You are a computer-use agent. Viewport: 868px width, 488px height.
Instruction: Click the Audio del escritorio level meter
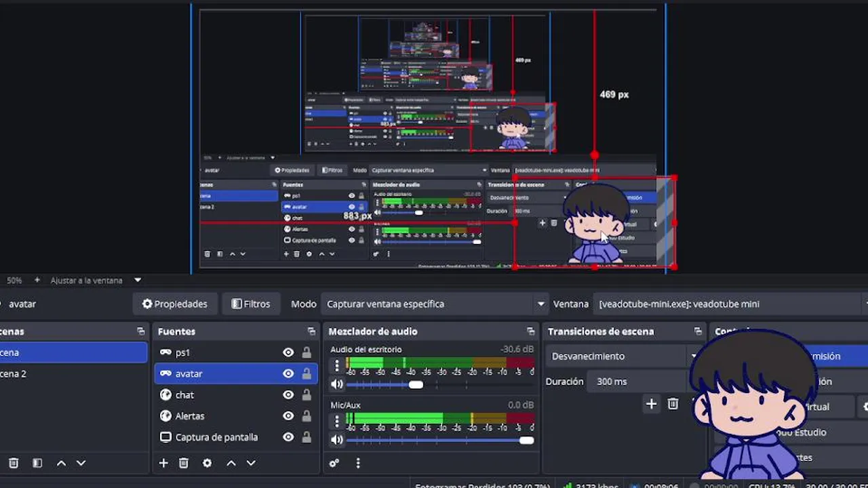click(x=441, y=363)
